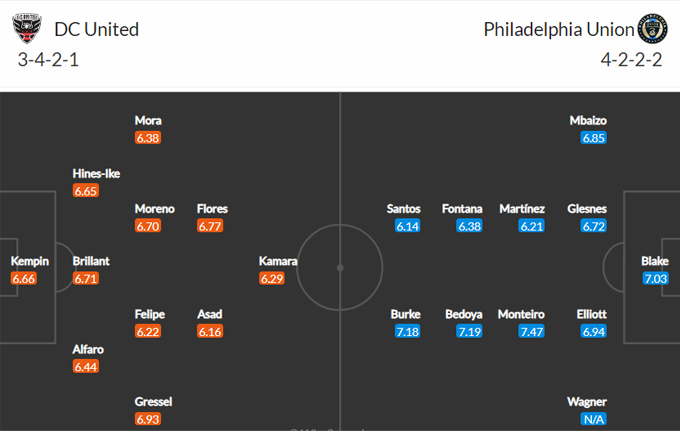
Task: Click Burke's 7.18 rating badge
Action: (x=408, y=331)
